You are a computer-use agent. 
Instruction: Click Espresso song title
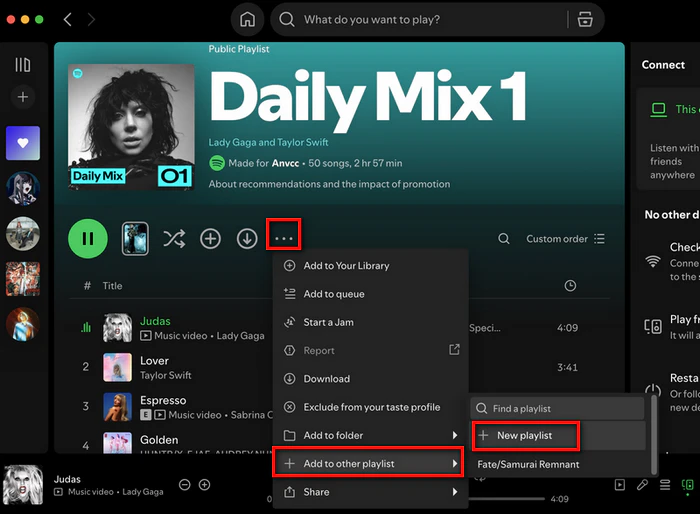(163, 400)
